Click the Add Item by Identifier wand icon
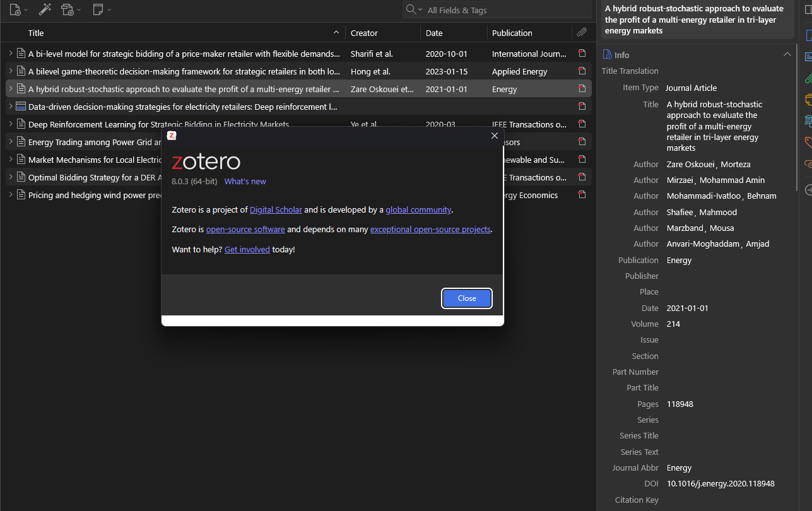 point(45,9)
